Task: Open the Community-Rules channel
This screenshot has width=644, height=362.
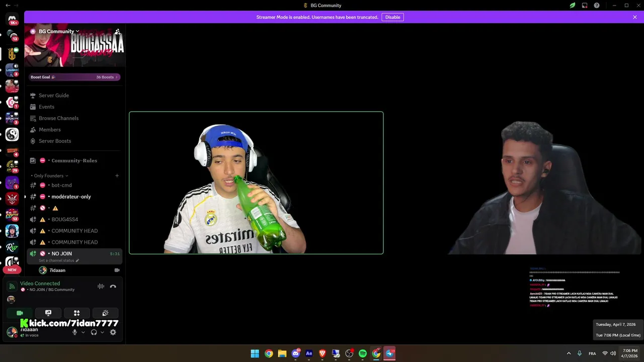Action: [x=74, y=160]
